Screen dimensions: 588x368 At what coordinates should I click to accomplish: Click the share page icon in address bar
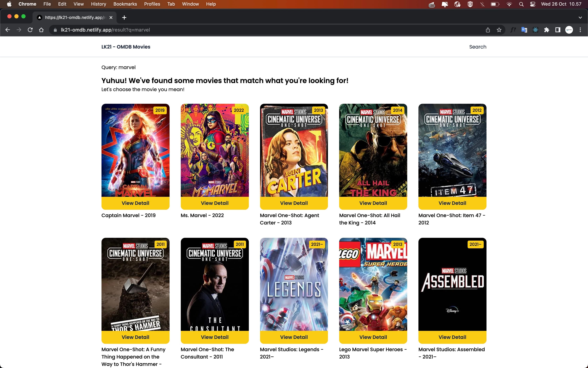point(488,30)
